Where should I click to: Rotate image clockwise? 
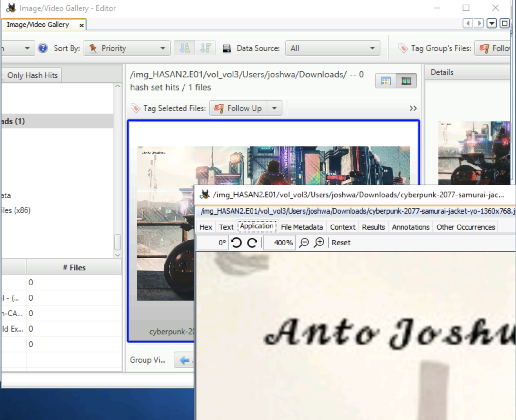[x=252, y=243]
